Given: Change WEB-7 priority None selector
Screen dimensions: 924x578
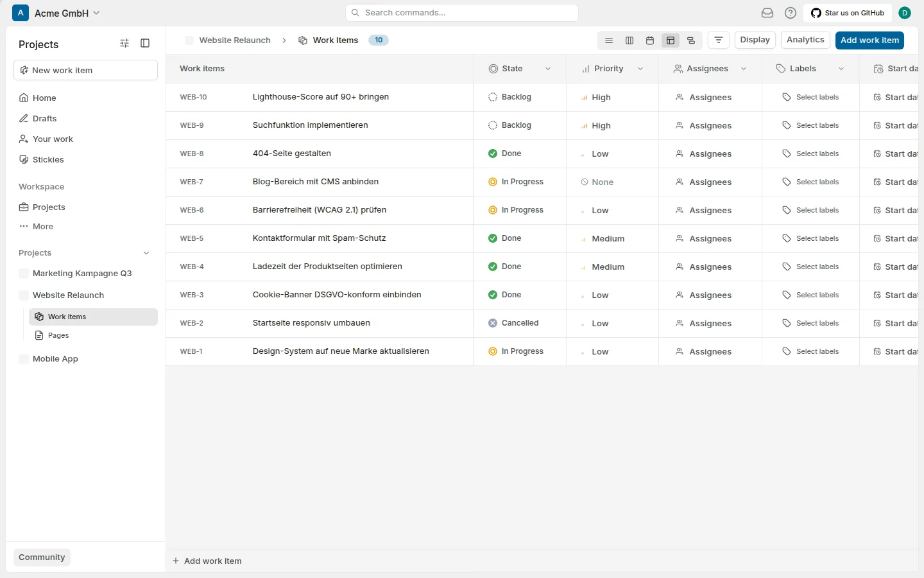Looking at the screenshot, I should (597, 182).
